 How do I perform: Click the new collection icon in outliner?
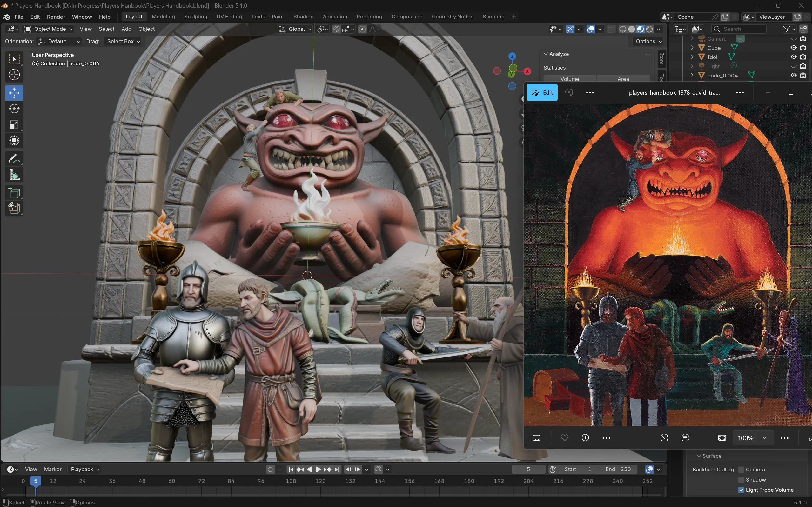pyautogui.click(x=803, y=29)
